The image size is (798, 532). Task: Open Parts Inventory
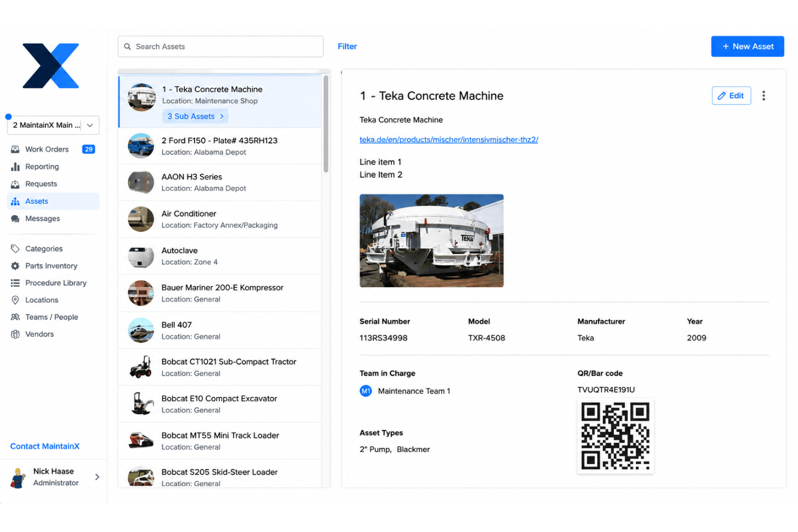pyautogui.click(x=51, y=266)
